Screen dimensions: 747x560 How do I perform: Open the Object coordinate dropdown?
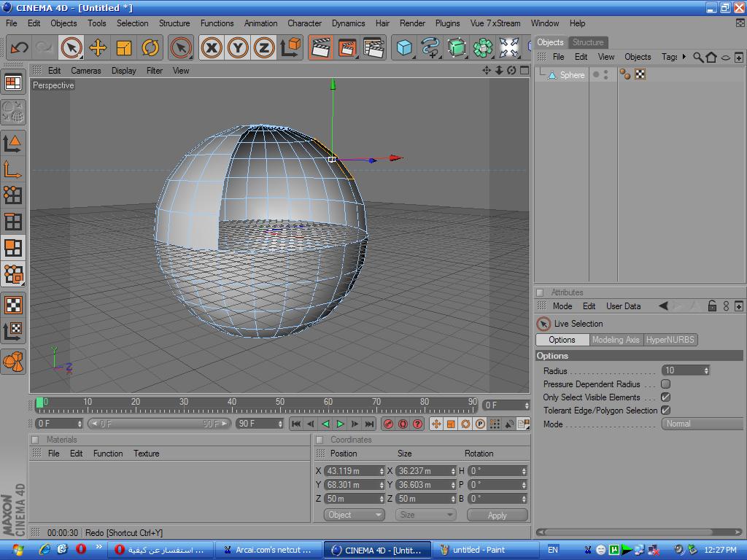point(354,515)
